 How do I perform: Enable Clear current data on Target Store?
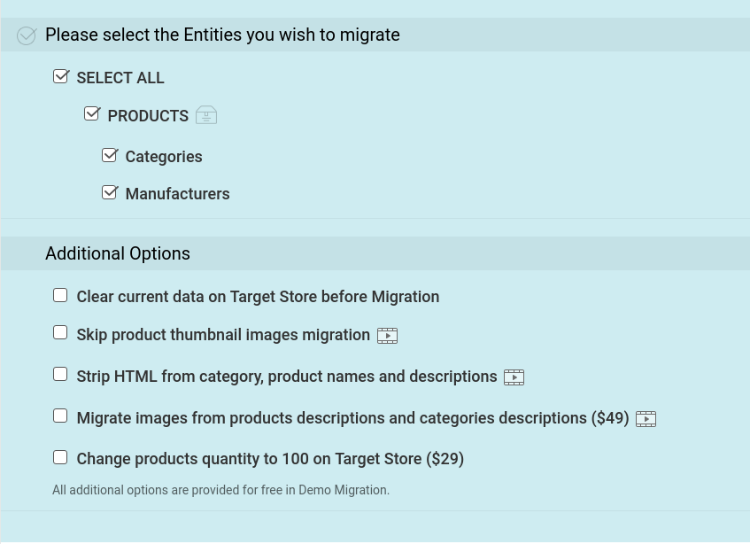60,295
